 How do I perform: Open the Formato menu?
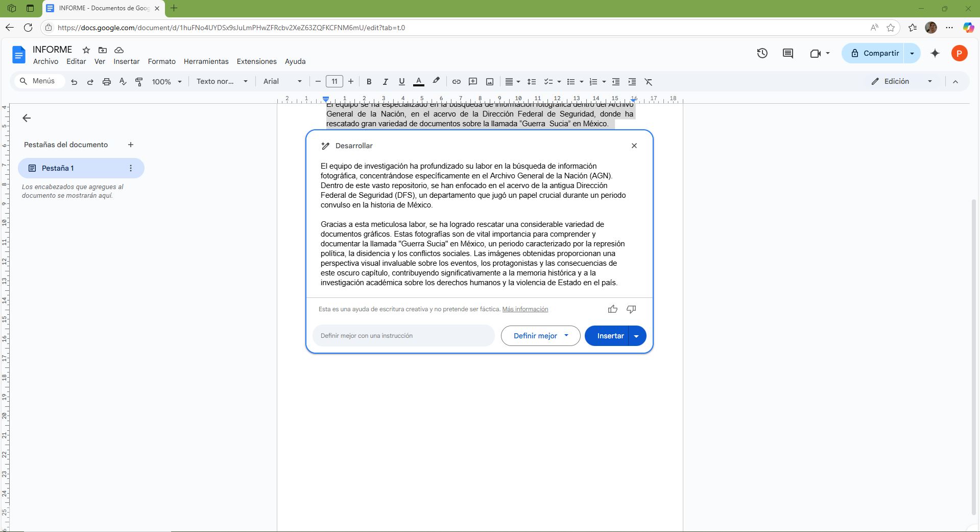coord(161,61)
